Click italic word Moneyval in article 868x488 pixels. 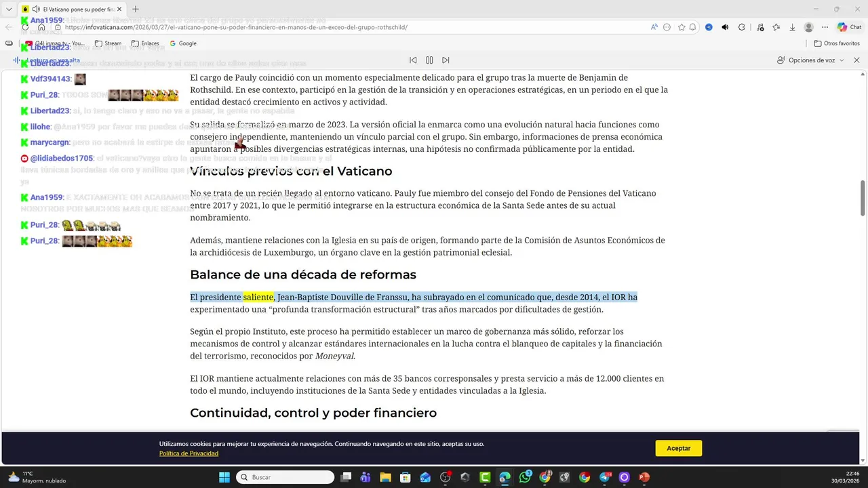tap(334, 356)
